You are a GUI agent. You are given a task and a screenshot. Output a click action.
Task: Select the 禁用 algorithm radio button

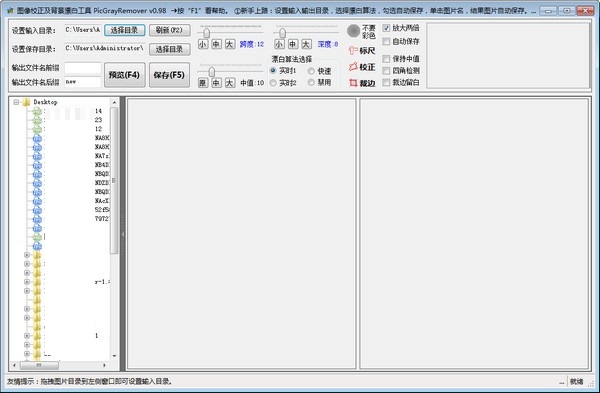click(311, 83)
